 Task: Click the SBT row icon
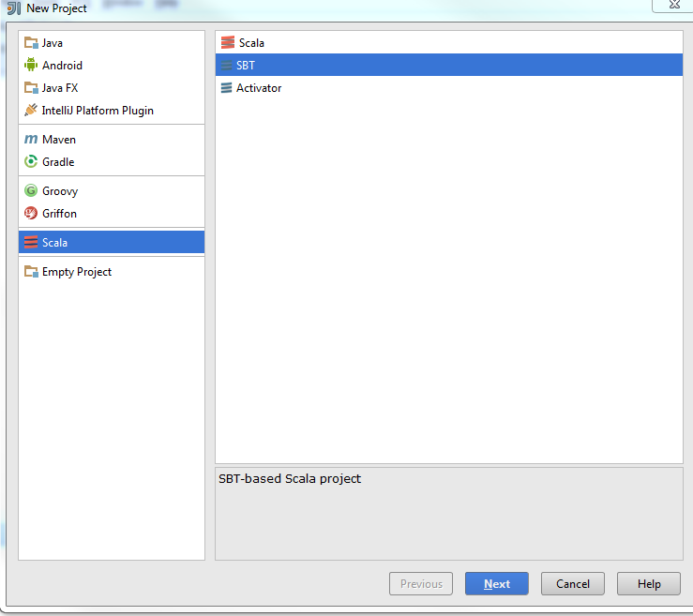tap(226, 66)
